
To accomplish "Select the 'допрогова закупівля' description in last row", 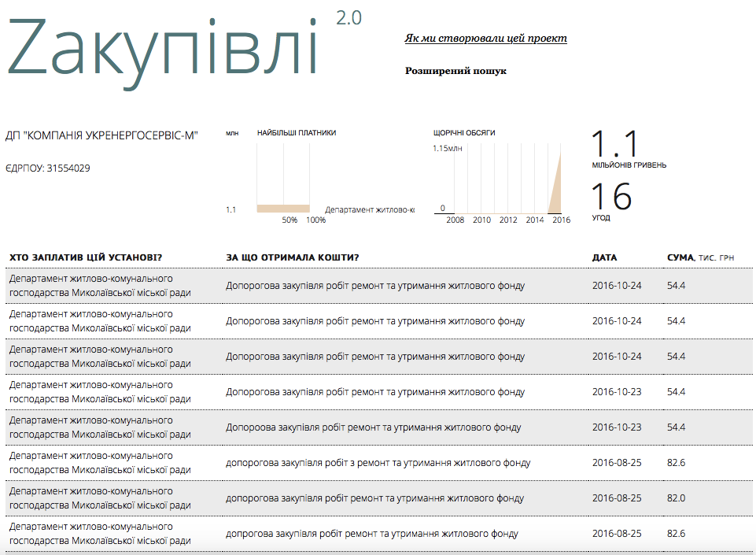I will 371,534.
